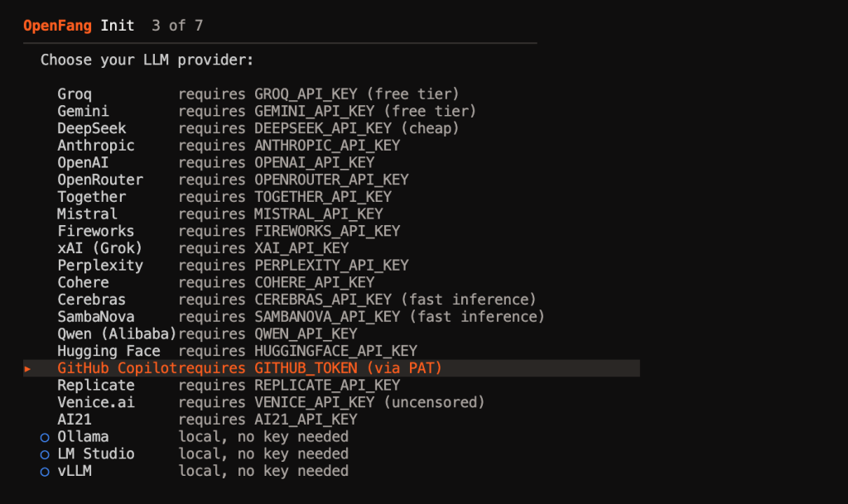Image resolution: width=848 pixels, height=504 pixels.
Task: Select Perplexity from the list
Action: point(100,266)
